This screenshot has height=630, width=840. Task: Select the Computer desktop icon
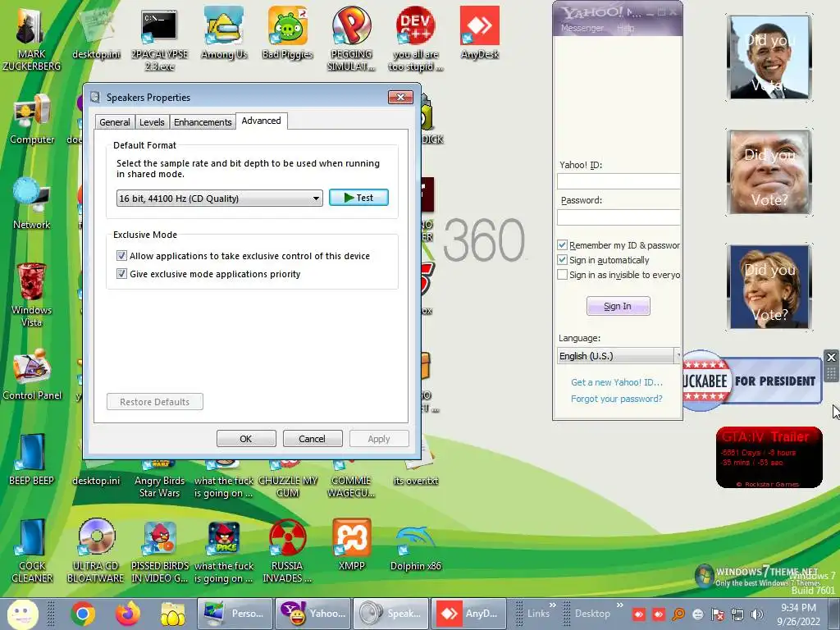coord(32,119)
